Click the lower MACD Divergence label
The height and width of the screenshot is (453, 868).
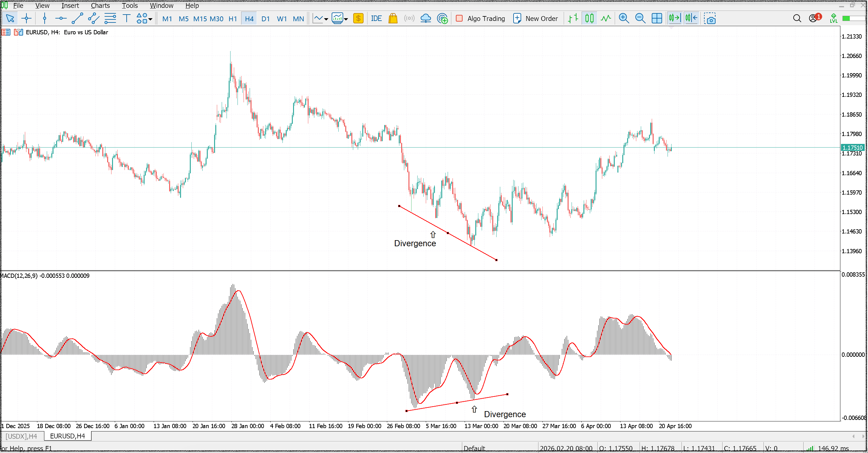[x=505, y=414]
